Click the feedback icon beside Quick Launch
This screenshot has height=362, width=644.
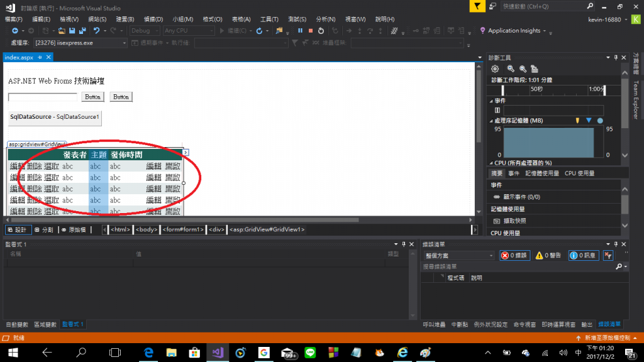click(x=492, y=6)
